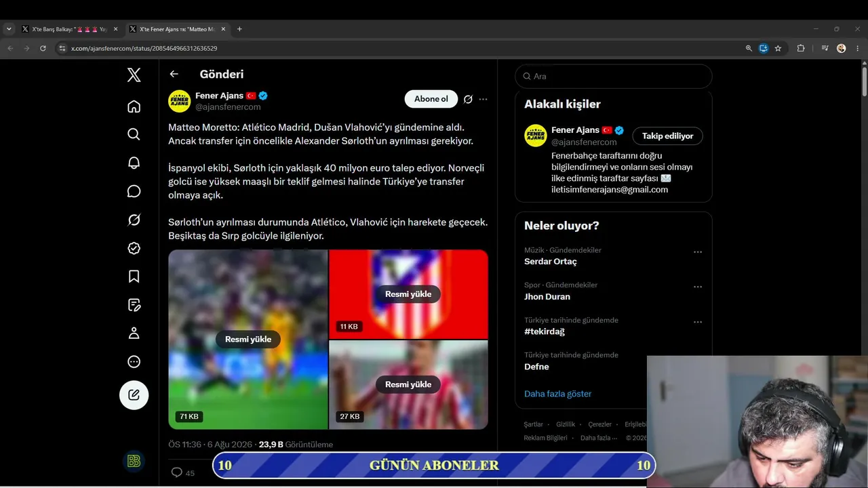Open the browser profile avatar
868x488 pixels.
click(x=842, y=48)
